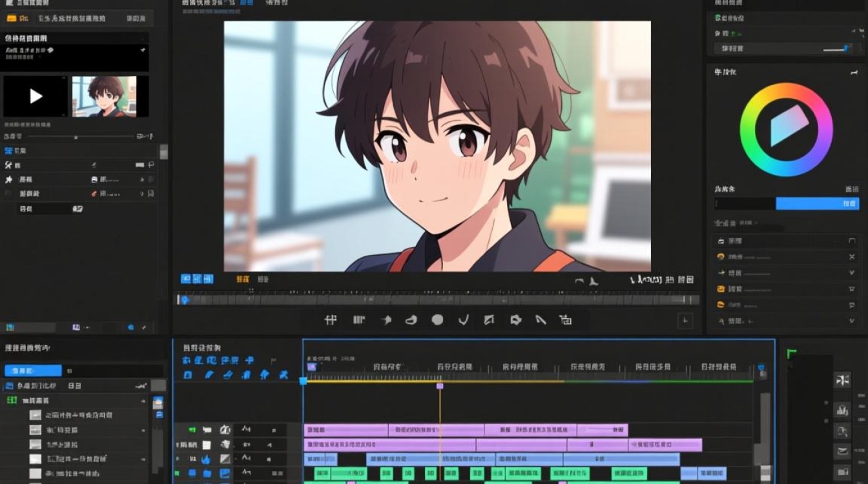Click the dark input field left of the blue button
The height and width of the screenshot is (484, 868).
pos(745,203)
